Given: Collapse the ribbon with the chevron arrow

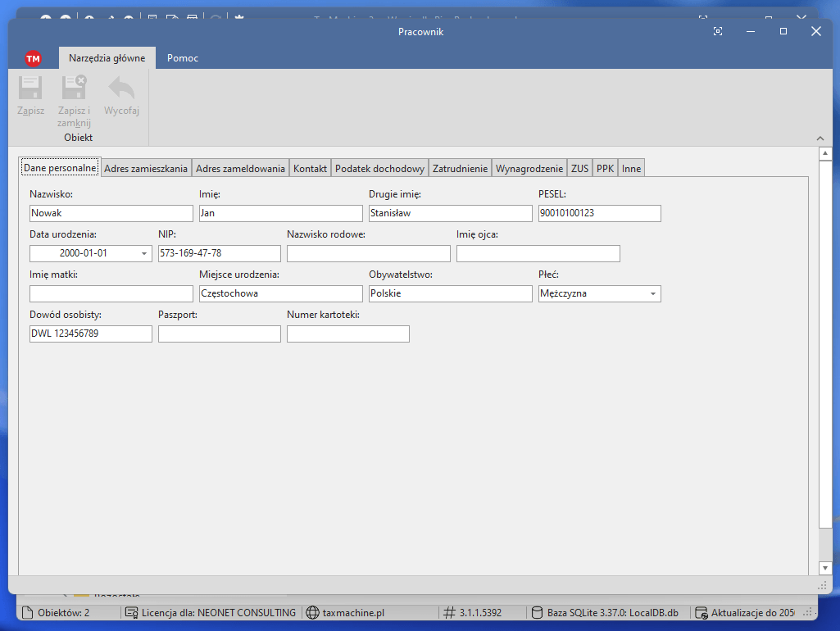Looking at the screenshot, I should pos(820,138).
